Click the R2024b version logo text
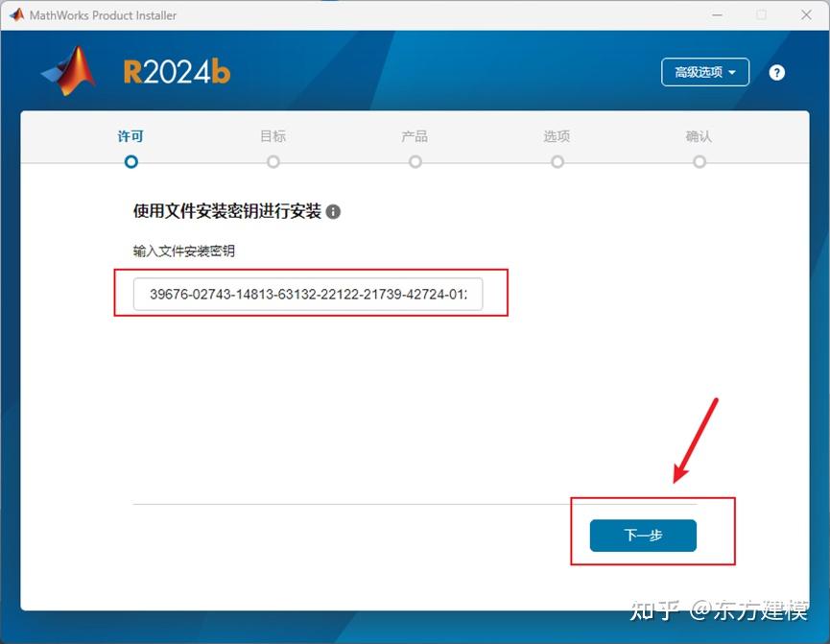Image resolution: width=830 pixels, height=644 pixels. [x=177, y=71]
